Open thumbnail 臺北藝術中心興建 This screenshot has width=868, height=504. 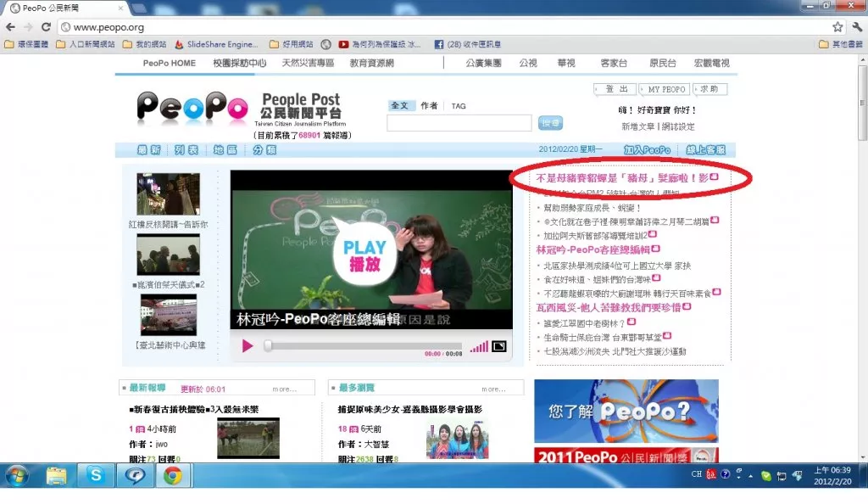(169, 315)
